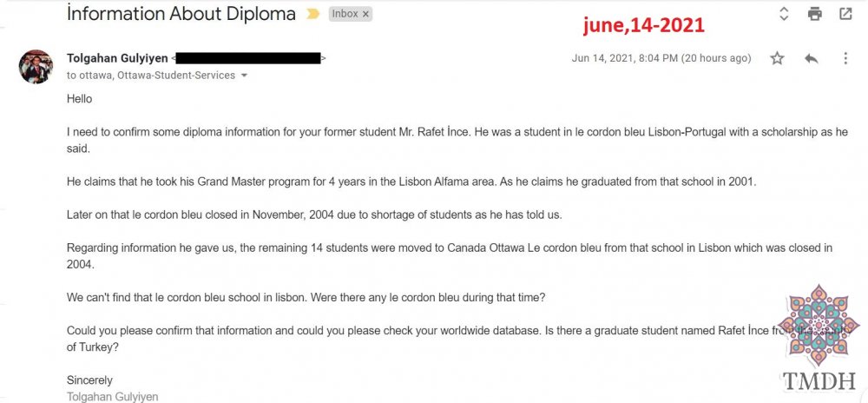Remove the Inbox label with x

(365, 15)
